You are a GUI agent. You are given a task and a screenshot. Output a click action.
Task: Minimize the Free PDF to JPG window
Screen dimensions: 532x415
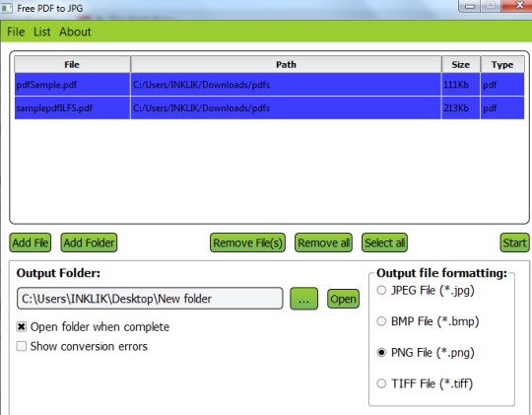(470, 6)
